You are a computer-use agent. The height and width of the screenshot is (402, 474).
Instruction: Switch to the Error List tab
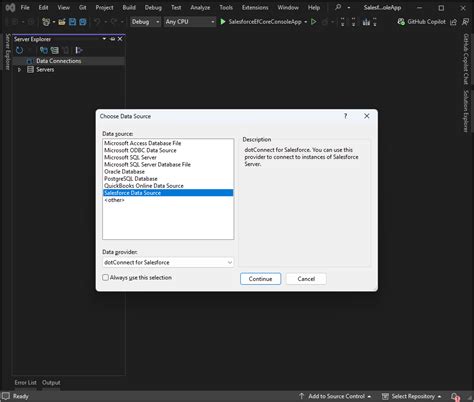tap(25, 383)
